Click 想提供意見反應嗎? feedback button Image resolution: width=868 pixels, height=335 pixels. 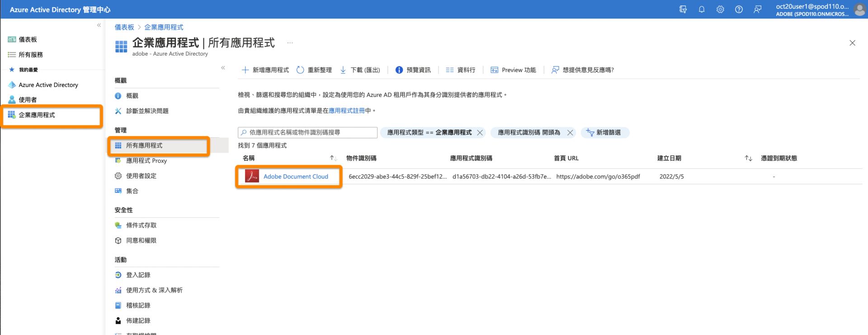point(582,70)
